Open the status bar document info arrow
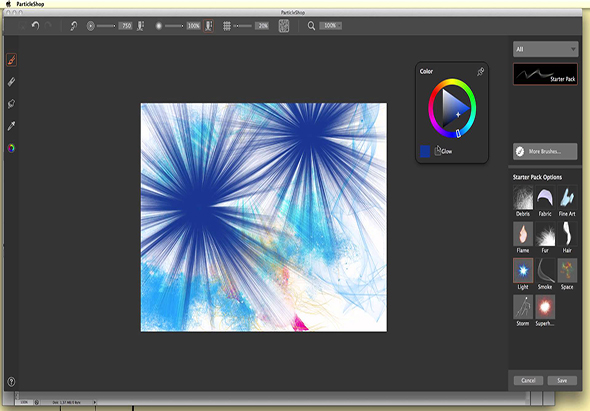The height and width of the screenshot is (411, 590). click(x=94, y=402)
